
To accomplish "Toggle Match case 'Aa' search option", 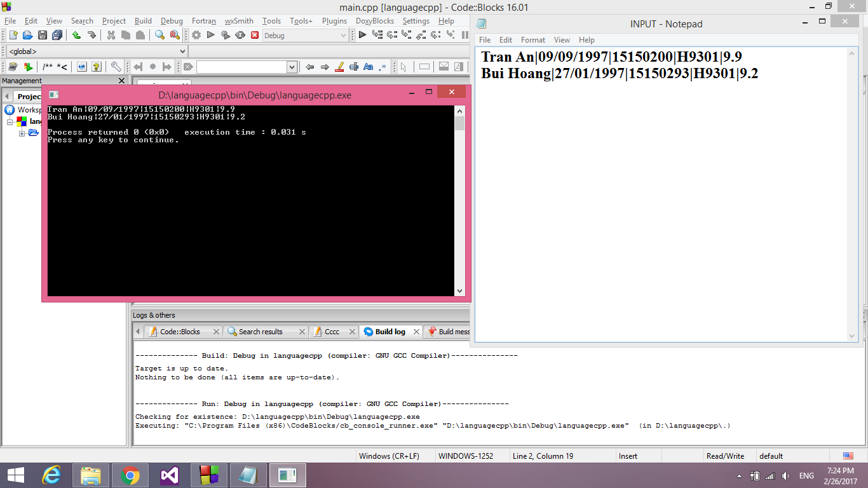I will click(369, 67).
